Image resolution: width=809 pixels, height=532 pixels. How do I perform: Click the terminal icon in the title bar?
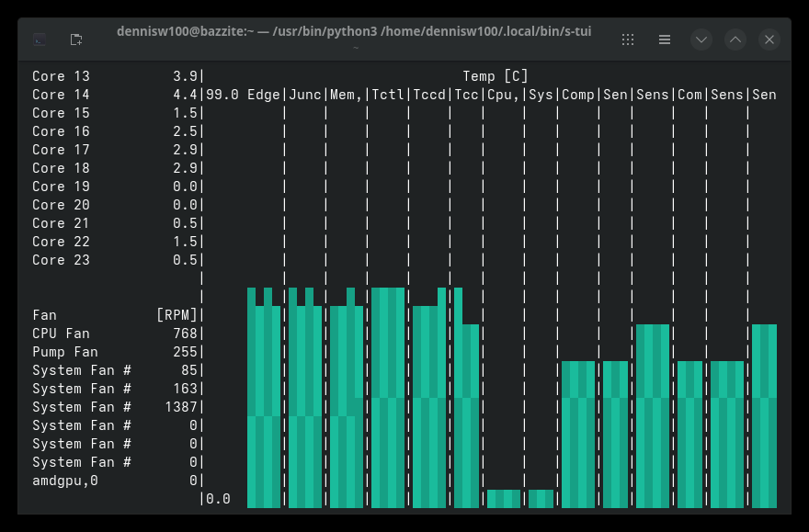40,40
